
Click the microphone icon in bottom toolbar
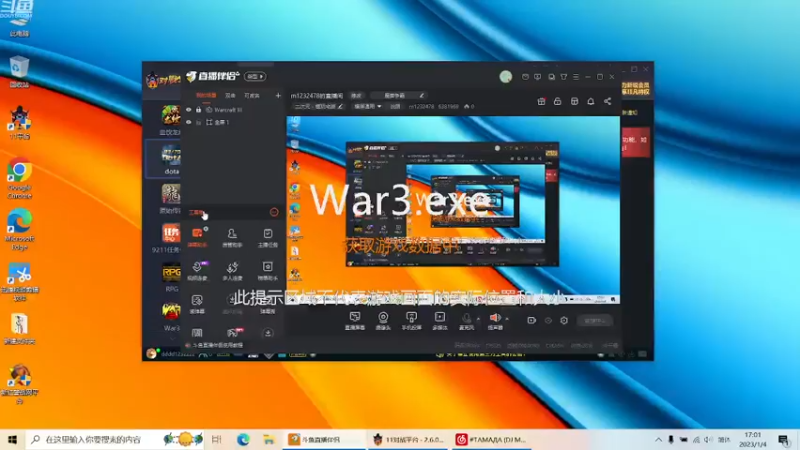point(466,318)
